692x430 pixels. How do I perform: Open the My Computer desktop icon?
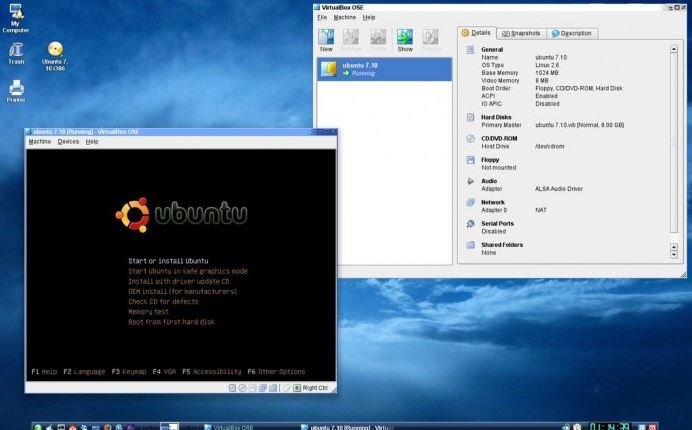[16, 18]
